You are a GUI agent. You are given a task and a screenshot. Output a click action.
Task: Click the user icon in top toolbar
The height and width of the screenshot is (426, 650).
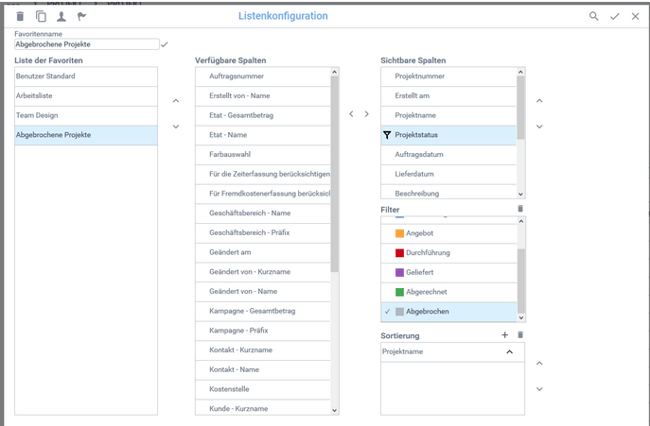click(x=61, y=16)
